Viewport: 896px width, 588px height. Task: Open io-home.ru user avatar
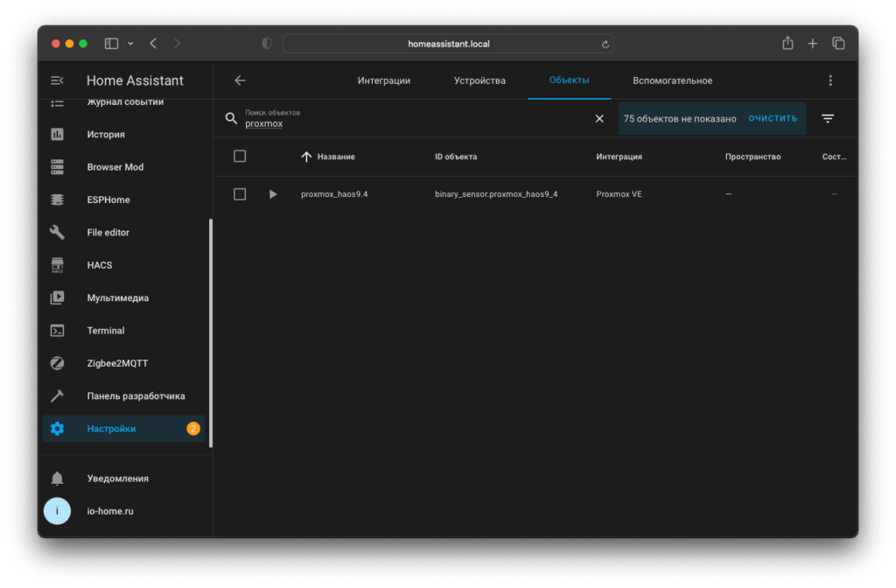[x=57, y=511]
